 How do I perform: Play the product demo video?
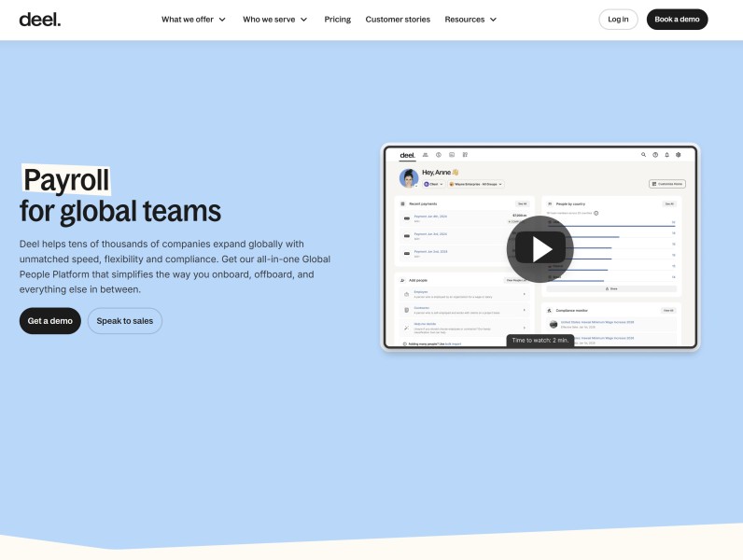(x=540, y=248)
